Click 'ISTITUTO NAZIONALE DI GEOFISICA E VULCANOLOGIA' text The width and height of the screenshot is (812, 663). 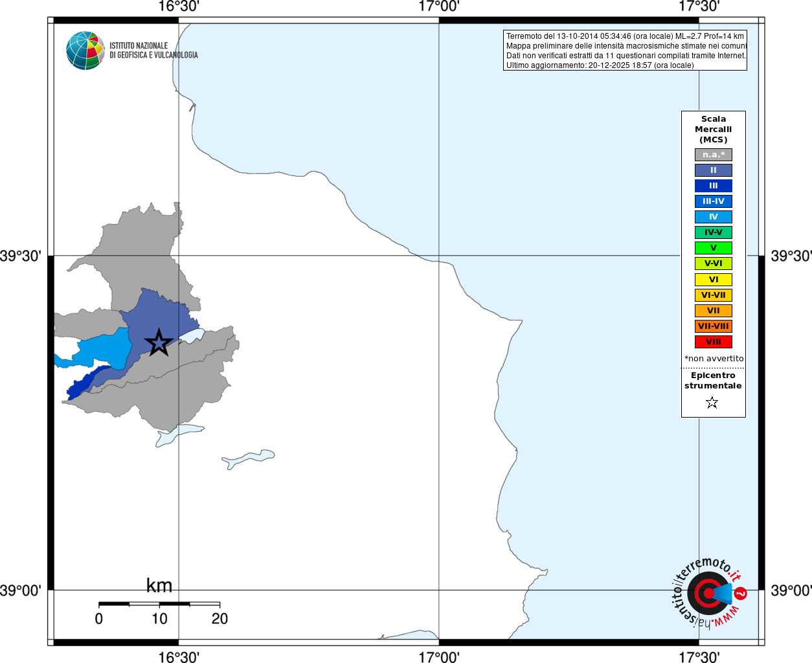tap(153, 51)
